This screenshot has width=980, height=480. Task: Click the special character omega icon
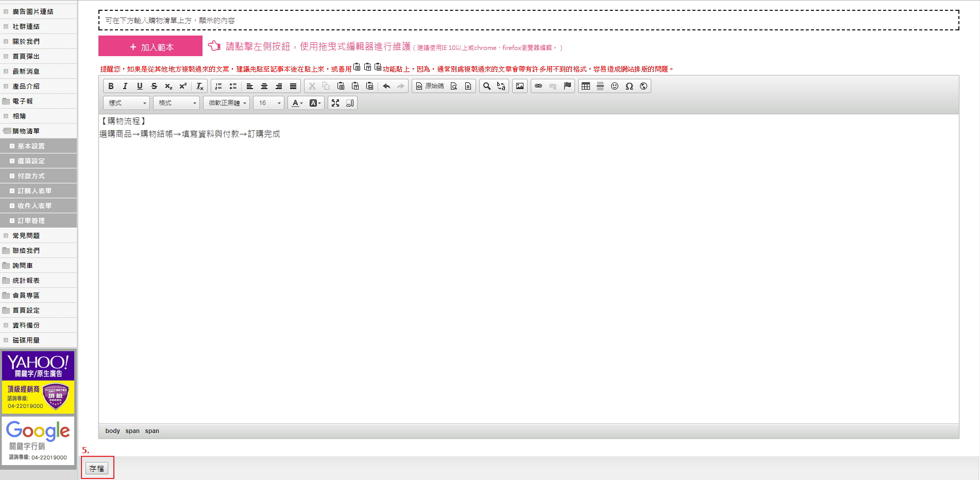click(629, 86)
